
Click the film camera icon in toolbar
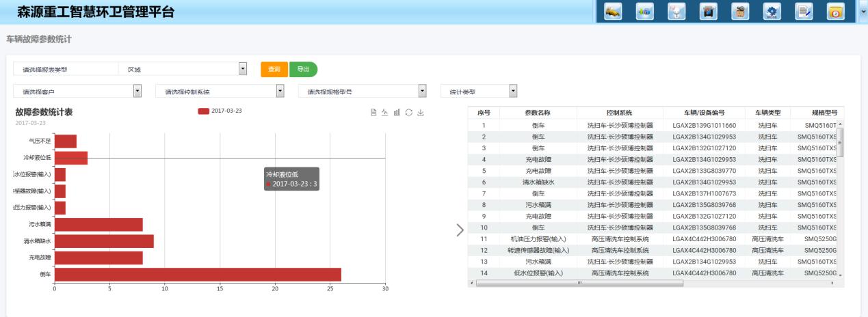pos(740,12)
